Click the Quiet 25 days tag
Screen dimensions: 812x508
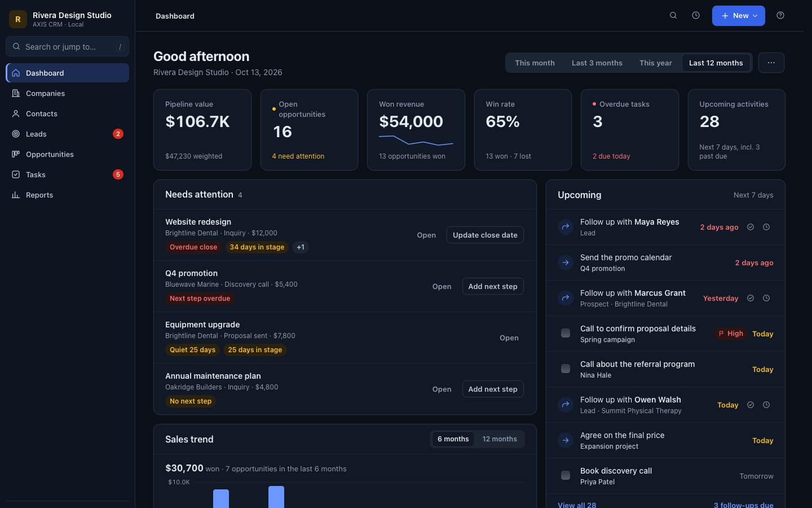193,350
